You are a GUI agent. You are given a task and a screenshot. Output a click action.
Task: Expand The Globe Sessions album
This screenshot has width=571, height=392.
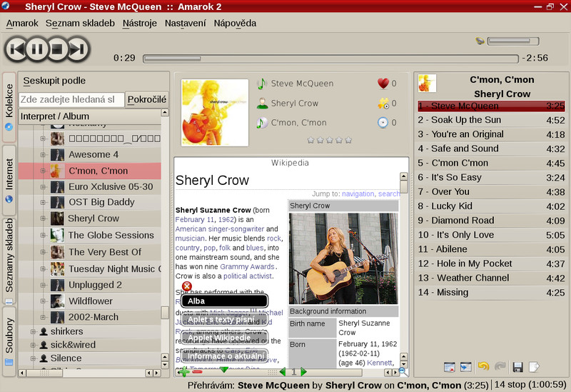pos(43,236)
